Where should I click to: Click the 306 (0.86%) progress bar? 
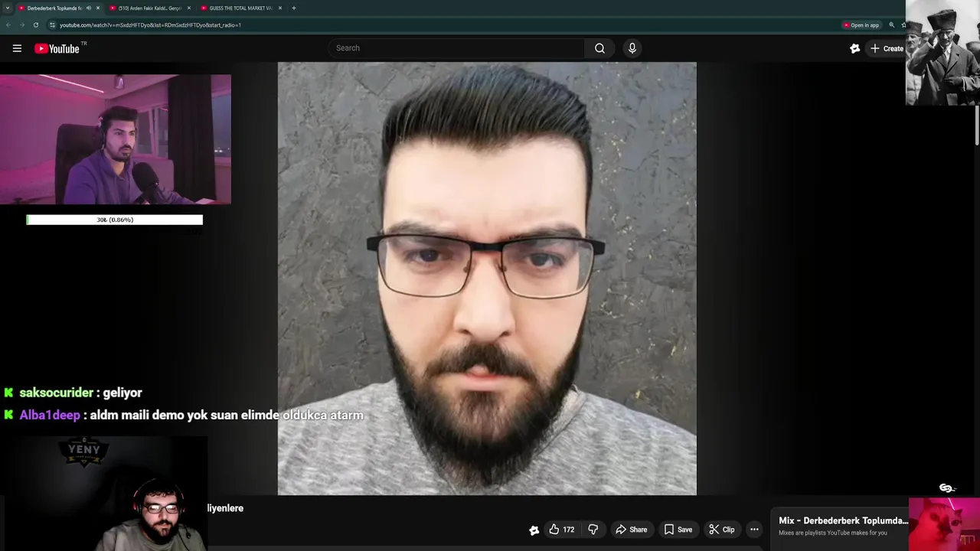(115, 220)
